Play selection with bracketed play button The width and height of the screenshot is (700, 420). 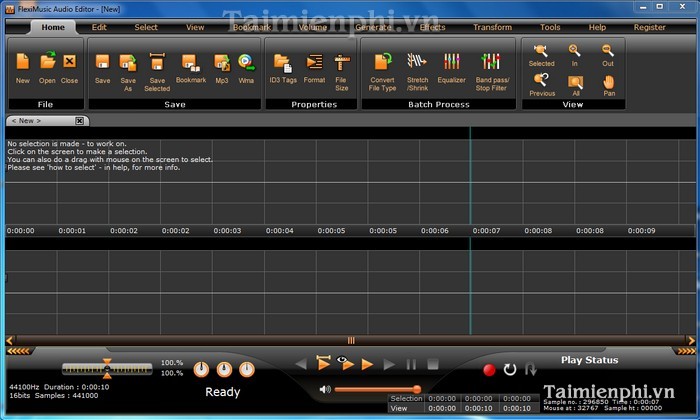click(323, 363)
